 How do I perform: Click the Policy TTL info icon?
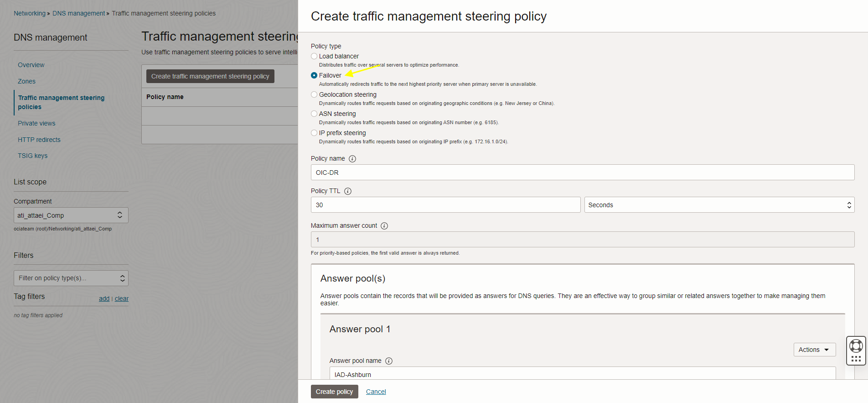(x=348, y=191)
